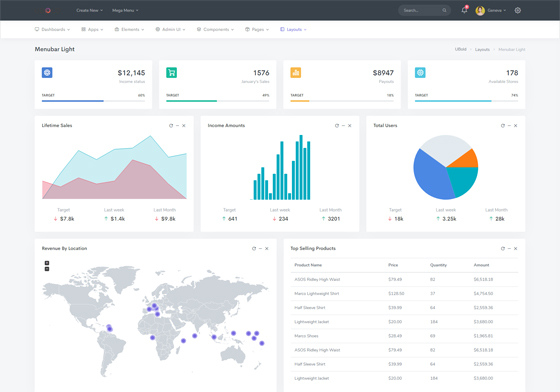The height and width of the screenshot is (392, 560).
Task: Focus the Search input field
Action: pyautogui.click(x=421, y=10)
